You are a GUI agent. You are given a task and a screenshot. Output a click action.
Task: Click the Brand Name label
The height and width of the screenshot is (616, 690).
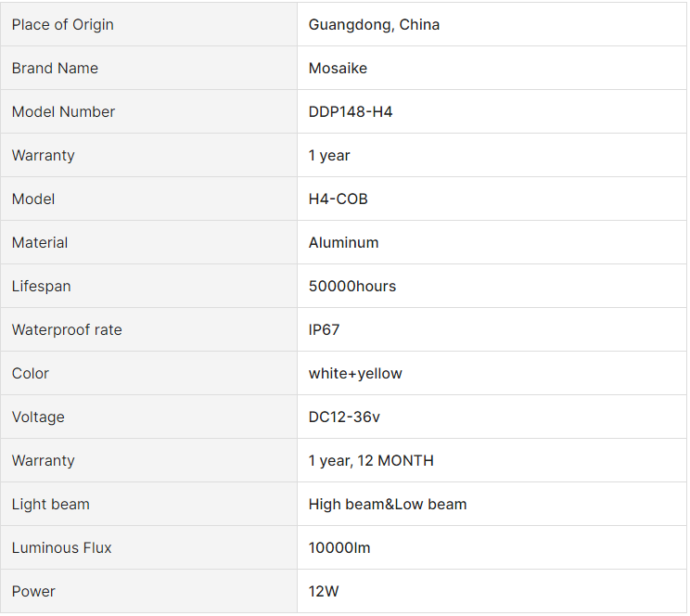[55, 69]
